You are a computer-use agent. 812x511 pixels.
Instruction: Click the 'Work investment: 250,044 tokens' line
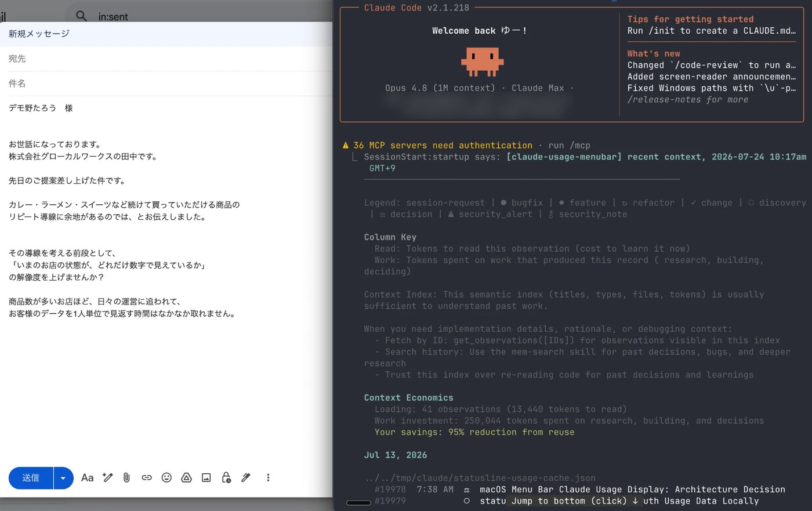569,421
